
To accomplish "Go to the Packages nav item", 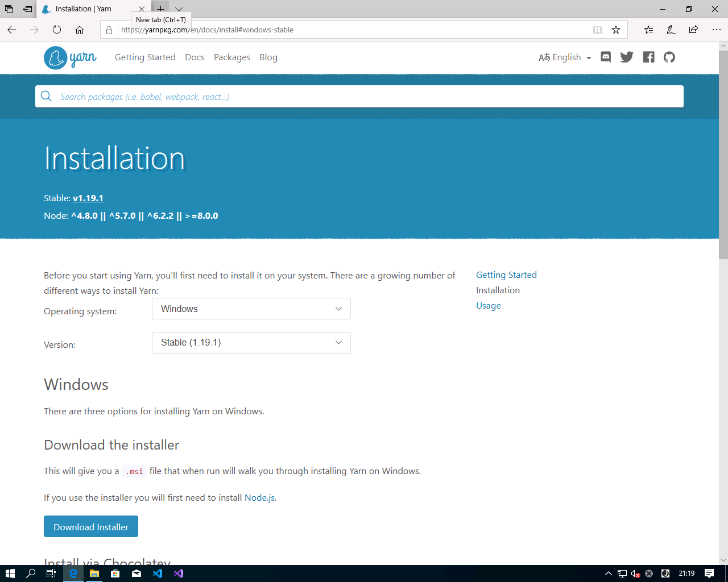I will click(x=232, y=57).
